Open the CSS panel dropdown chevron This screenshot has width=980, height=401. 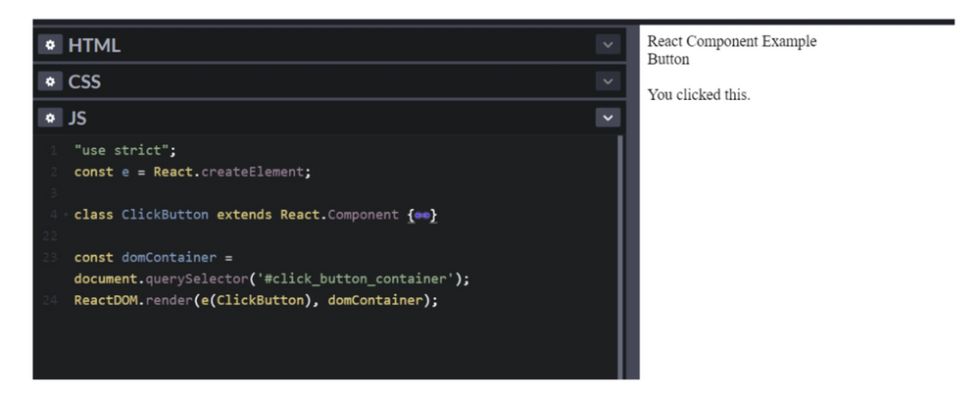(608, 81)
